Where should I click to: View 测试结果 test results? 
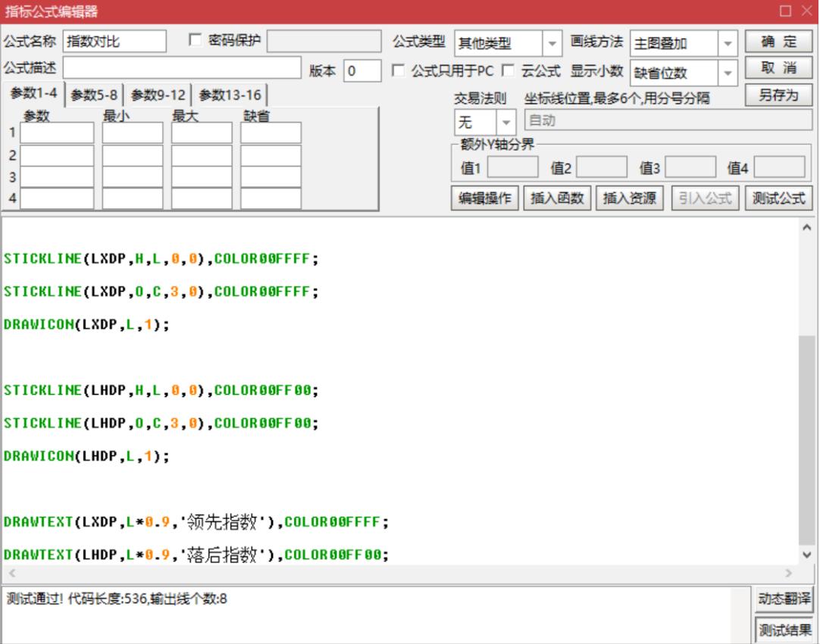(784, 628)
